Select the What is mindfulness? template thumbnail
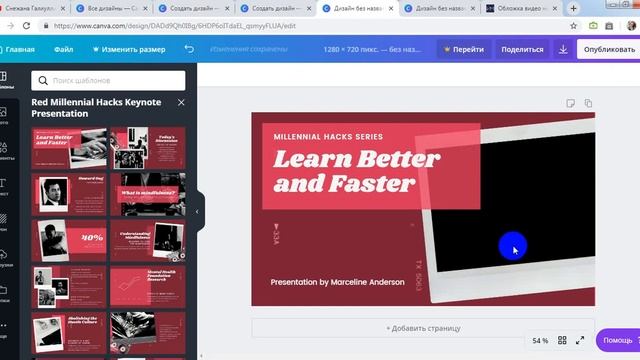 tap(148, 194)
